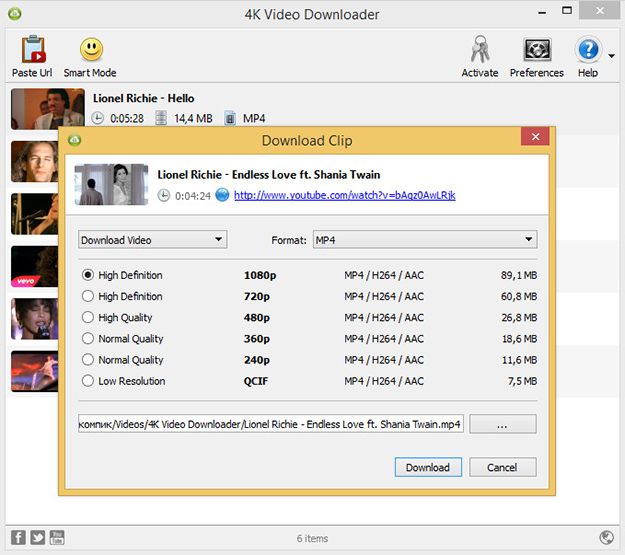625x555 pixels.
Task: Click the bottom red stage thumbnail in list
Action: pyautogui.click(x=35, y=371)
